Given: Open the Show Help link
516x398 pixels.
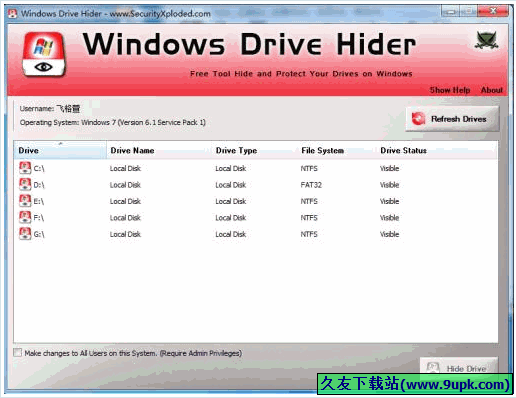Looking at the screenshot, I should click(450, 90).
